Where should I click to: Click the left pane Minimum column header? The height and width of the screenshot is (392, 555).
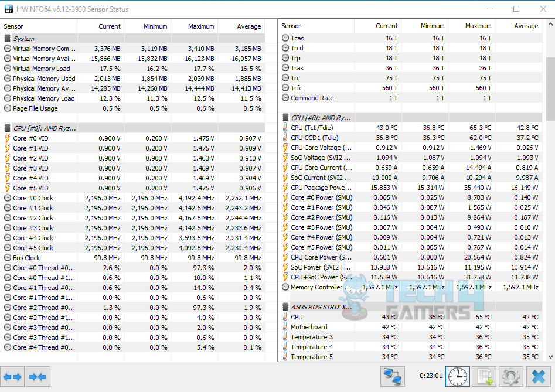pos(148,26)
